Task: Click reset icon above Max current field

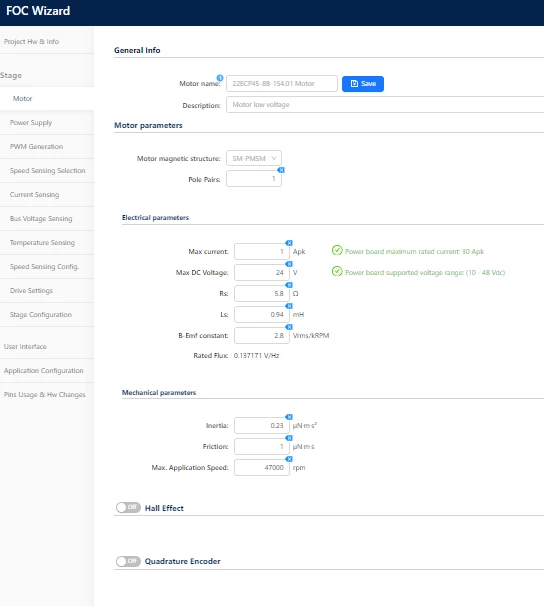Action: coord(289,243)
